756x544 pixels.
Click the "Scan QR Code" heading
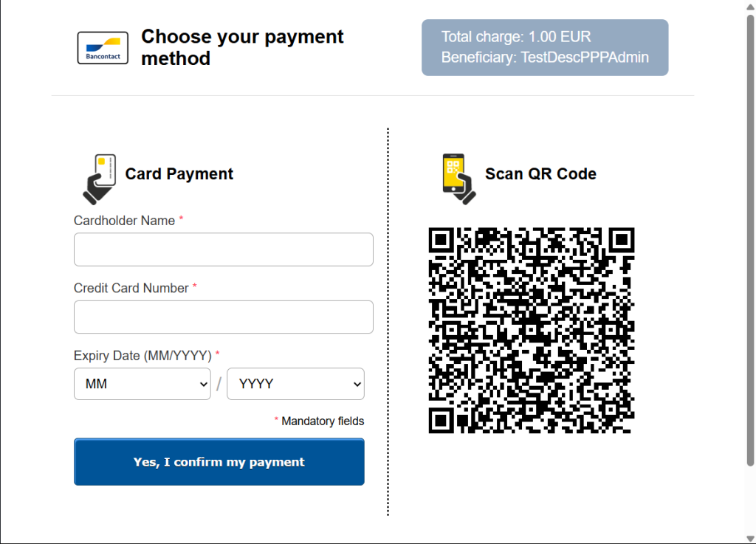point(540,174)
